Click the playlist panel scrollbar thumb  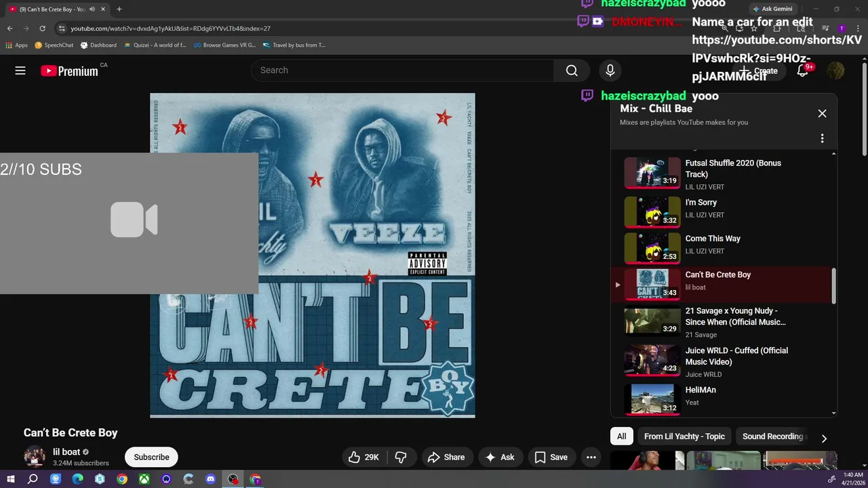tap(834, 286)
